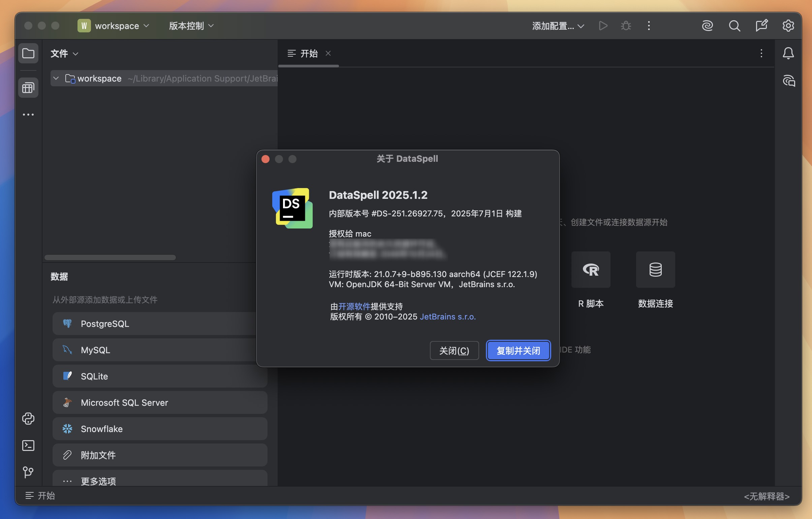Click the data connection database tile icon
The height and width of the screenshot is (519, 812).
tap(655, 270)
